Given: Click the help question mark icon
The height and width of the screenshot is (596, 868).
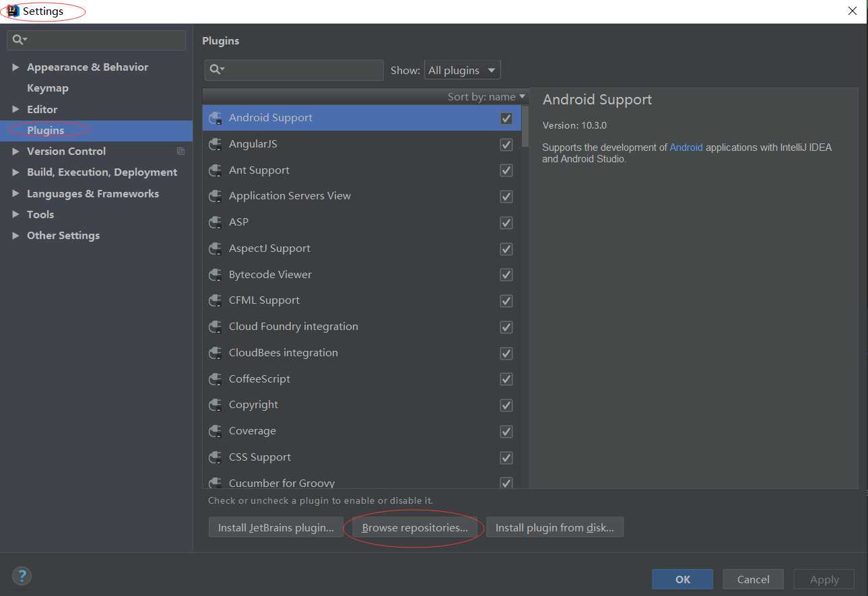Looking at the screenshot, I should coord(22,576).
